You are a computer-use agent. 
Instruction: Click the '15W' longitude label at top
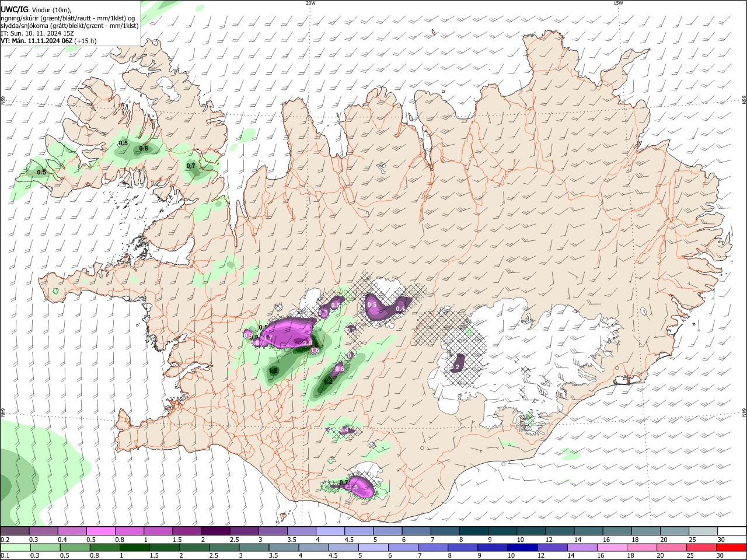[x=618, y=3]
